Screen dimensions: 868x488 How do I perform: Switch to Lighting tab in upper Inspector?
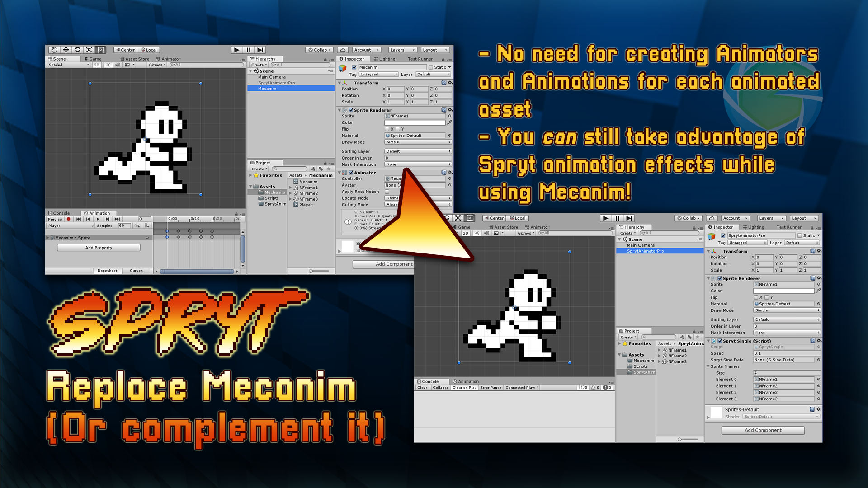pyautogui.click(x=384, y=59)
